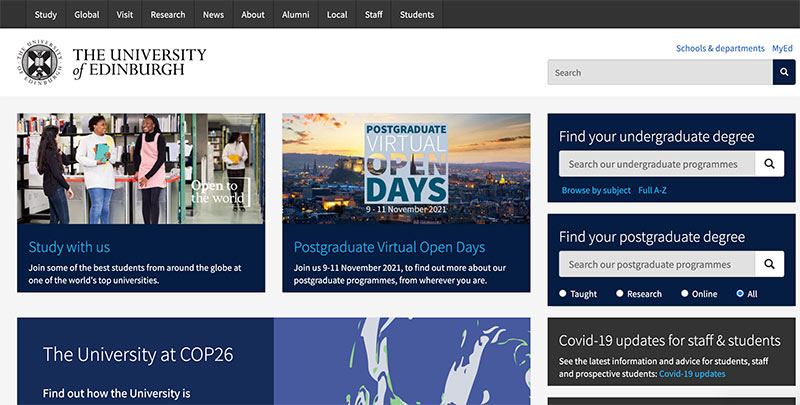Open the Research menu item

[x=168, y=14]
